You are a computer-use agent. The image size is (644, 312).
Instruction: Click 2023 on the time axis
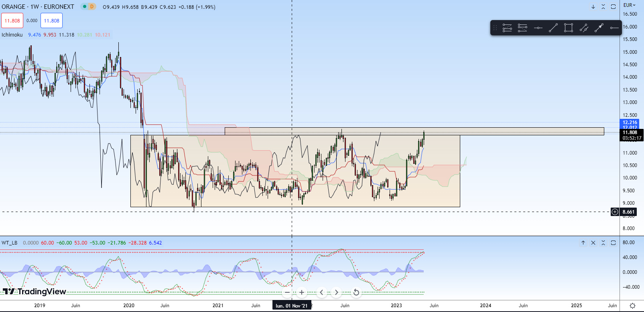(396, 306)
